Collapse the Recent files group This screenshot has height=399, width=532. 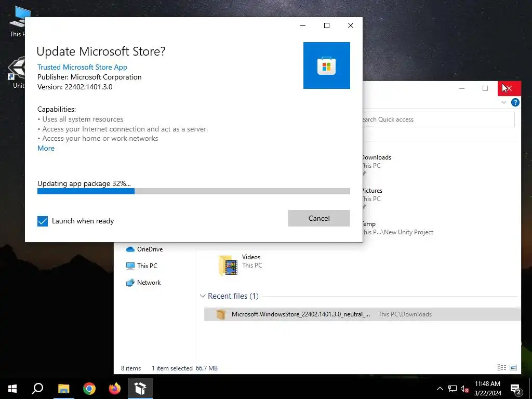click(x=203, y=296)
